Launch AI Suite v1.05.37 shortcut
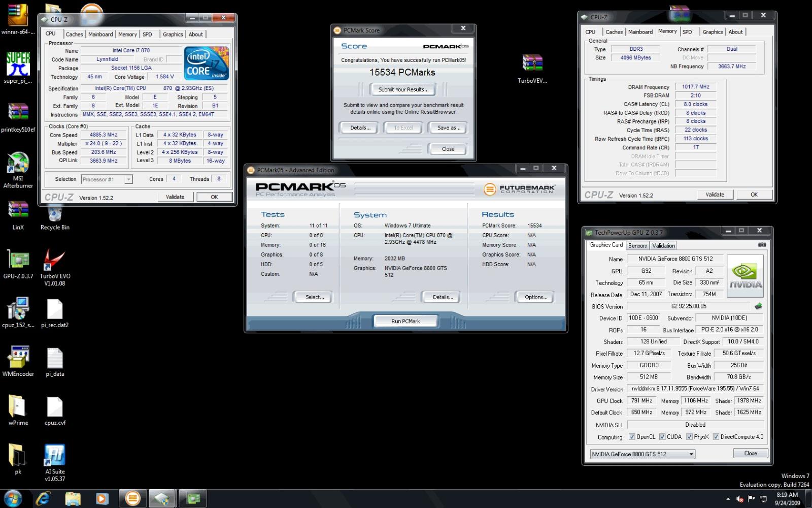 tap(55, 462)
